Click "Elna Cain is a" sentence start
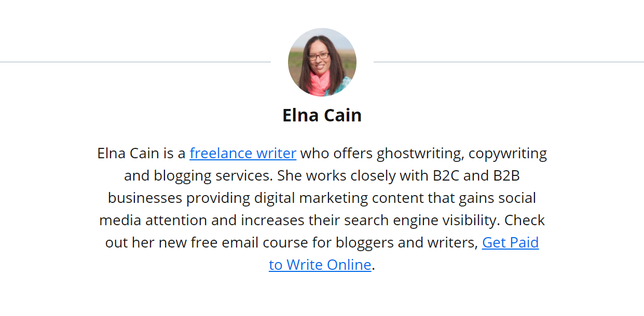The height and width of the screenshot is (316, 644). [141, 154]
